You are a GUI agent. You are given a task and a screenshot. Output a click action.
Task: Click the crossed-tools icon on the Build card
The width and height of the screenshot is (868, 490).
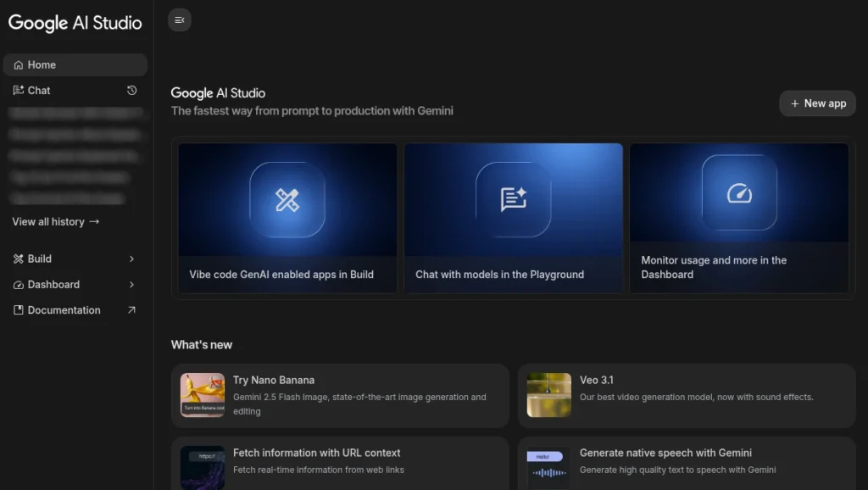[x=287, y=201]
